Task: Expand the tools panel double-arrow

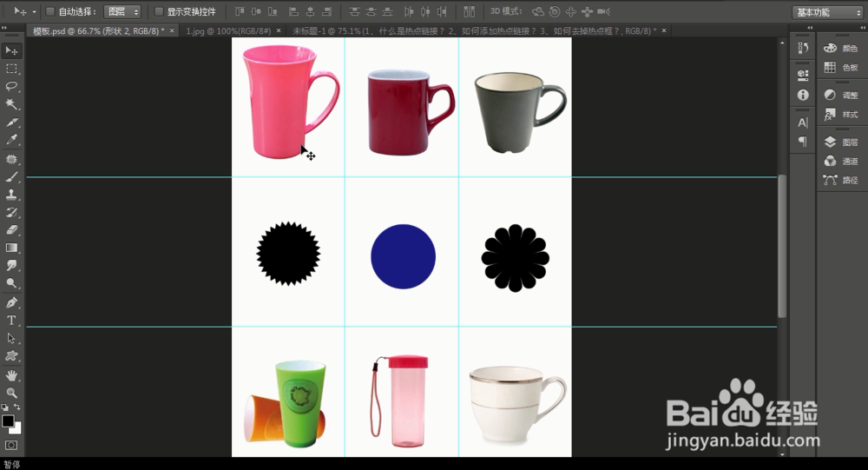Action: [x=4, y=27]
